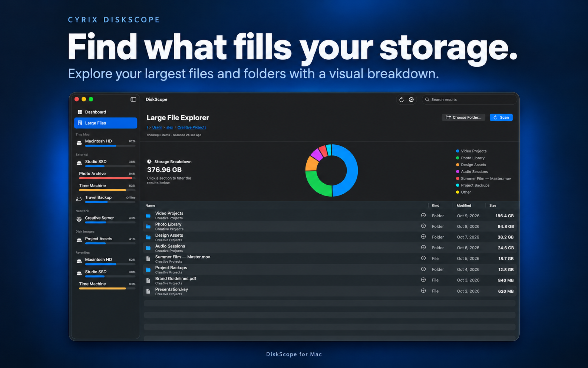The height and width of the screenshot is (368, 588).
Task: Click the reveal arrow for Design Assets
Action: (423, 237)
